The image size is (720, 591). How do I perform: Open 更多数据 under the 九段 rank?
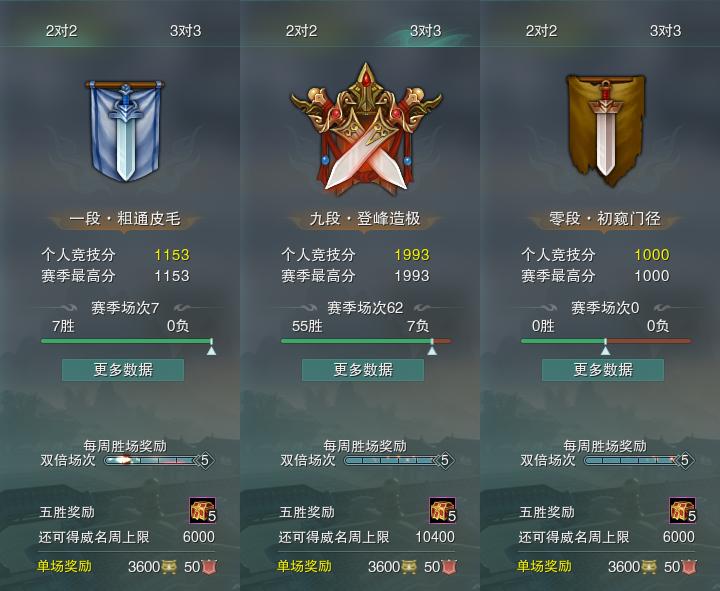363,370
